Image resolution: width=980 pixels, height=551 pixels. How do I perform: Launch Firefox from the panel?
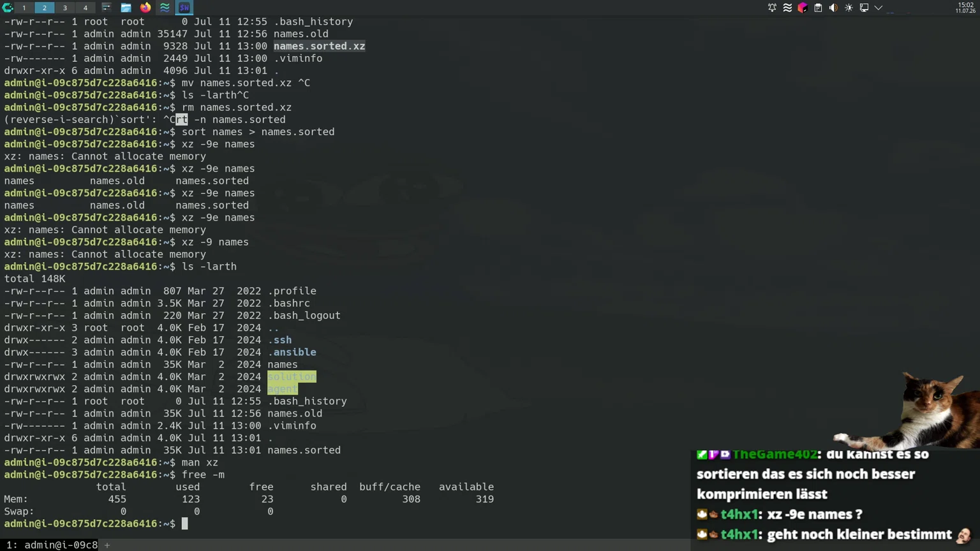coord(145,8)
